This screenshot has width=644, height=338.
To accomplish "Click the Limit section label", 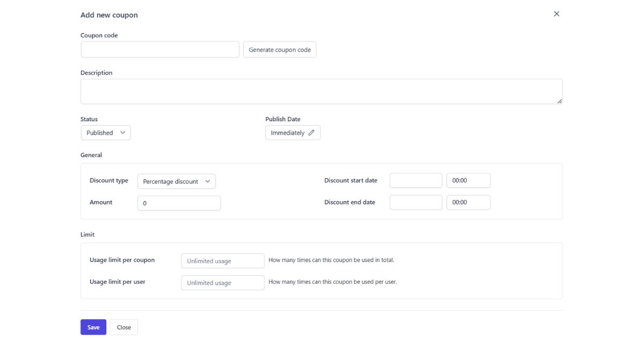I will pos(87,234).
